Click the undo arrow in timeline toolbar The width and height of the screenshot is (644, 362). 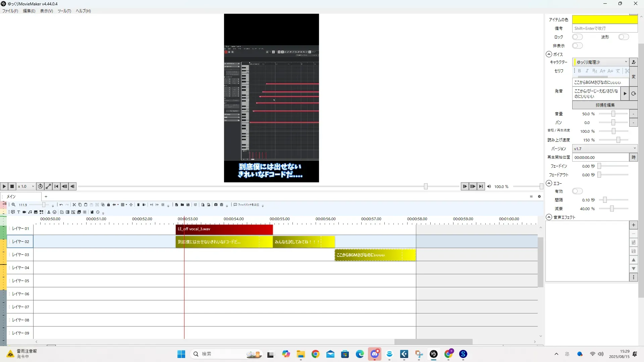(x=61, y=205)
